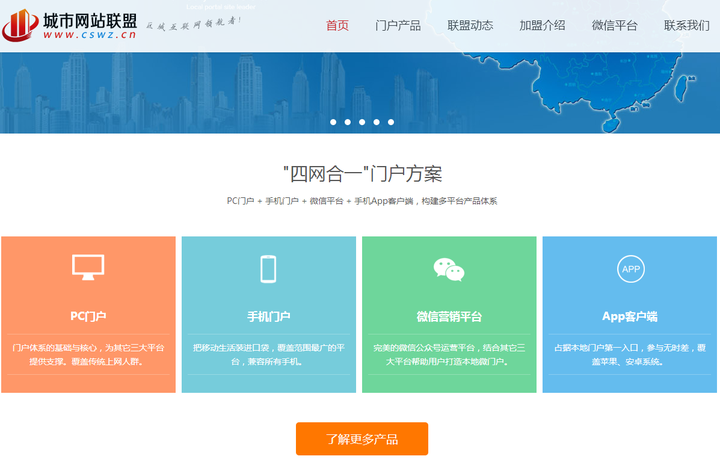Open the 联系我们 page
The image size is (720, 462).
pyautogui.click(x=686, y=26)
